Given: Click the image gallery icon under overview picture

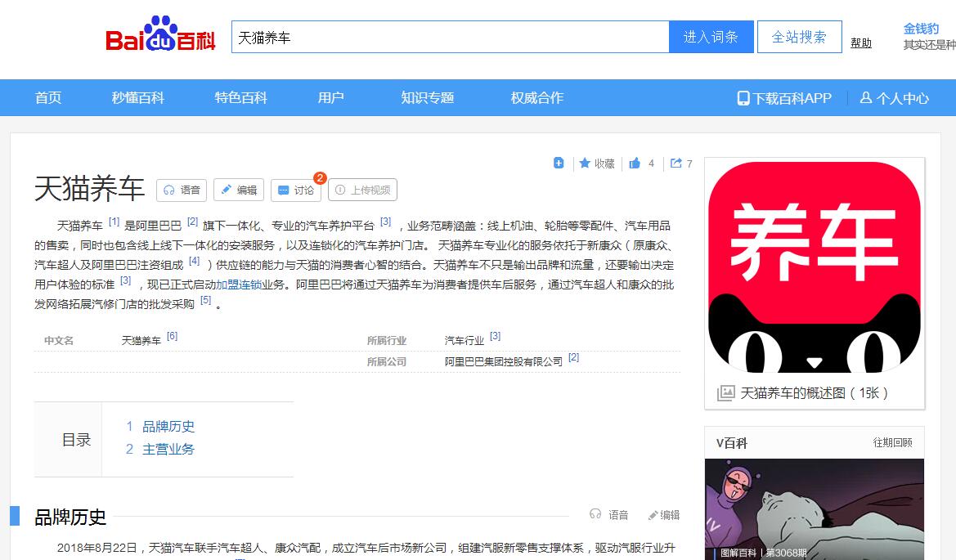Looking at the screenshot, I should (x=726, y=393).
